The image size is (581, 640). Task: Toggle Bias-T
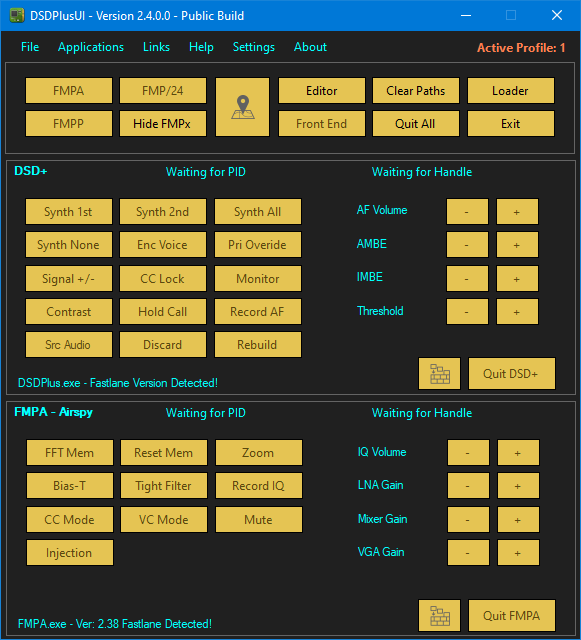[x=69, y=485]
